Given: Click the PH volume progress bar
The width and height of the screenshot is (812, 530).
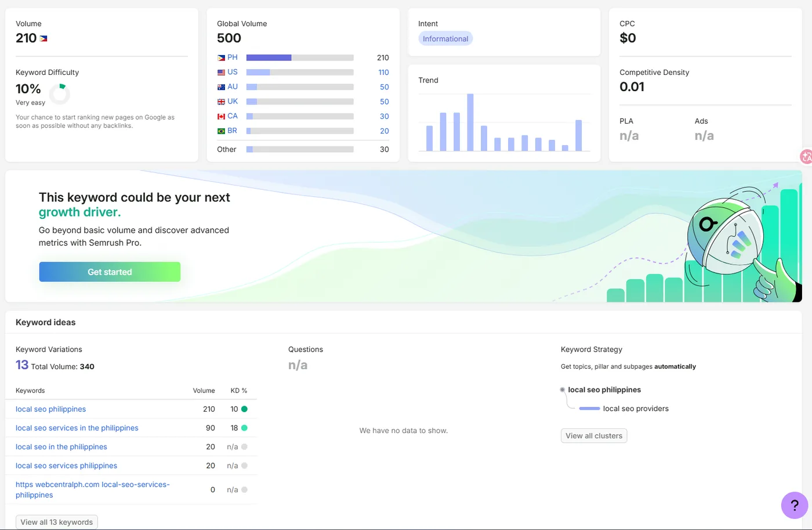Looking at the screenshot, I should point(300,57).
